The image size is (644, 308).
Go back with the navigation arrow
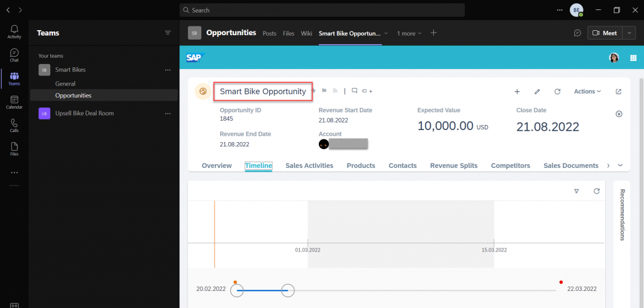pyautogui.click(x=8, y=10)
